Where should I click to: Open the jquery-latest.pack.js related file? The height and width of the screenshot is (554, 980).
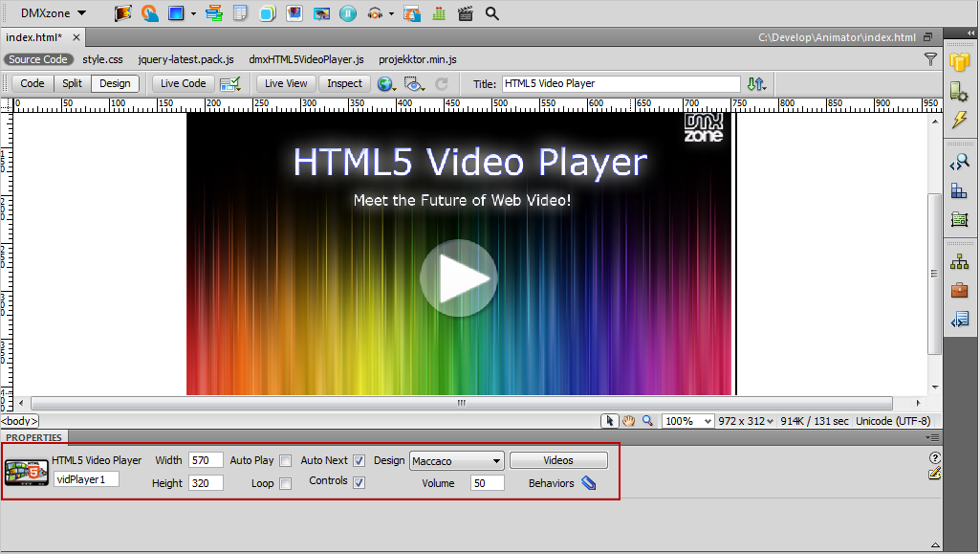tap(186, 59)
